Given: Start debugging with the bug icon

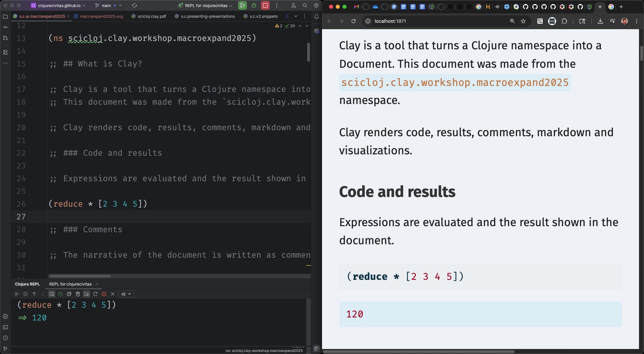Looking at the screenshot, I should pos(254,5).
